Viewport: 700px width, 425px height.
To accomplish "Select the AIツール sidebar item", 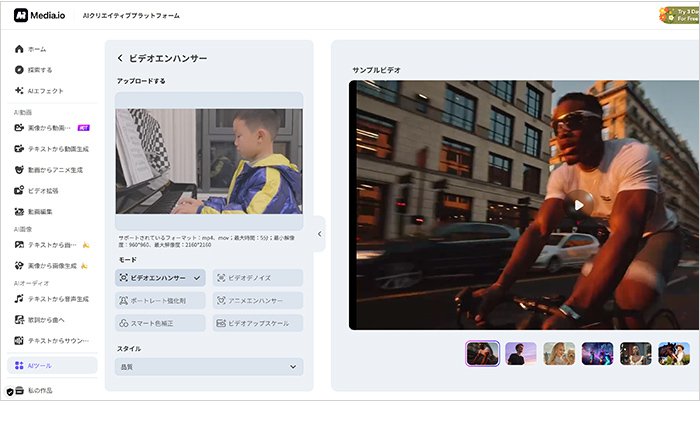I will [x=52, y=365].
